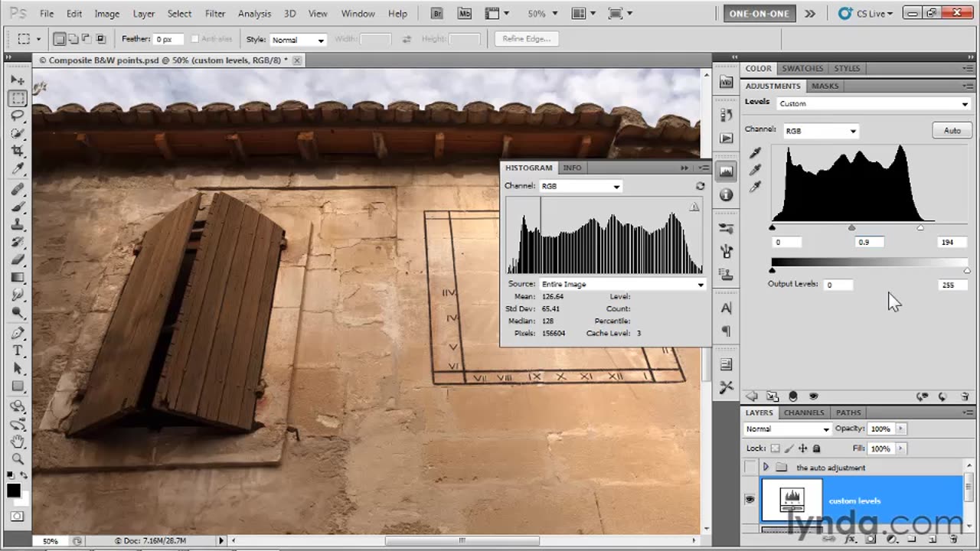This screenshot has height=551, width=980.
Task: Select the Horizontal Type tool
Action: tap(18, 351)
